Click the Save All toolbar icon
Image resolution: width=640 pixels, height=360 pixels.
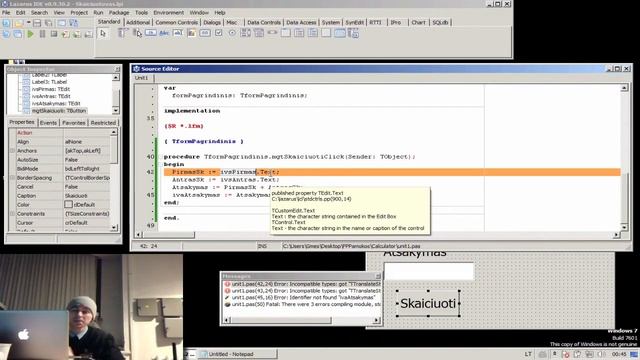coord(49,23)
